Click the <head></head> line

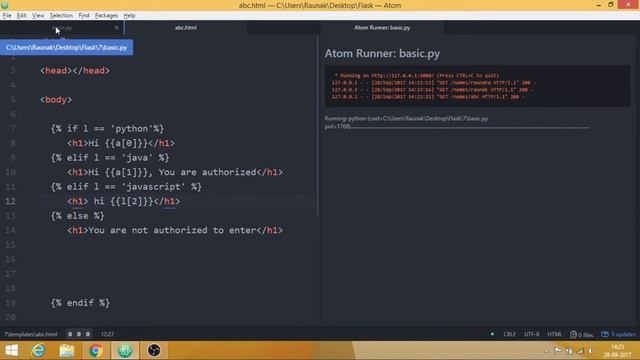(75, 71)
